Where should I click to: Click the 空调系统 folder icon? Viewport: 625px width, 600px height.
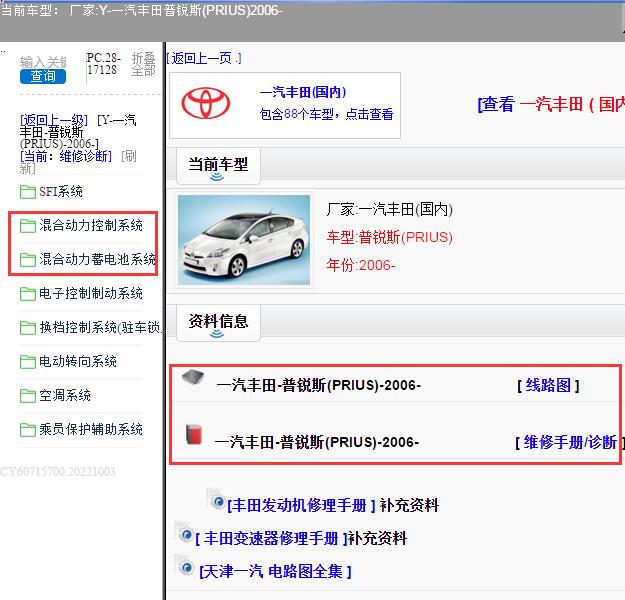tap(28, 396)
